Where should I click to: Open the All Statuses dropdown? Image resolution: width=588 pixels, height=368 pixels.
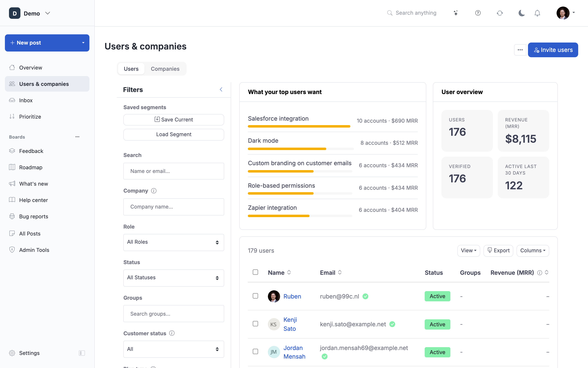click(174, 278)
